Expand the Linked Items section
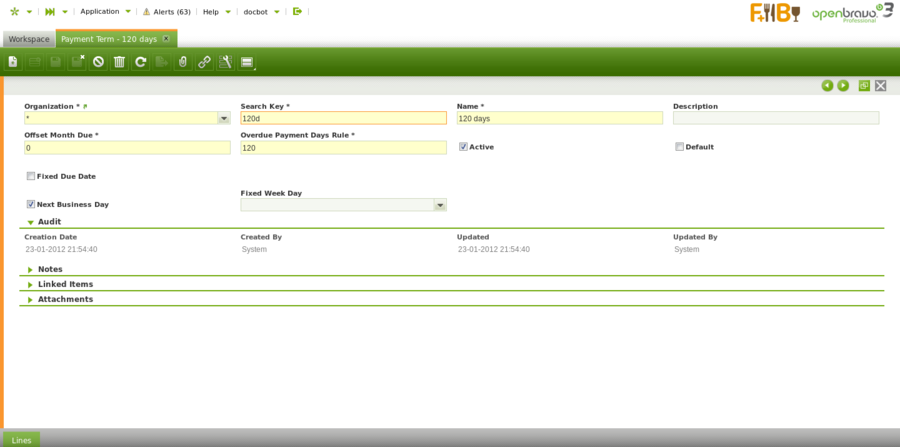This screenshot has width=900, height=447. pyautogui.click(x=65, y=284)
